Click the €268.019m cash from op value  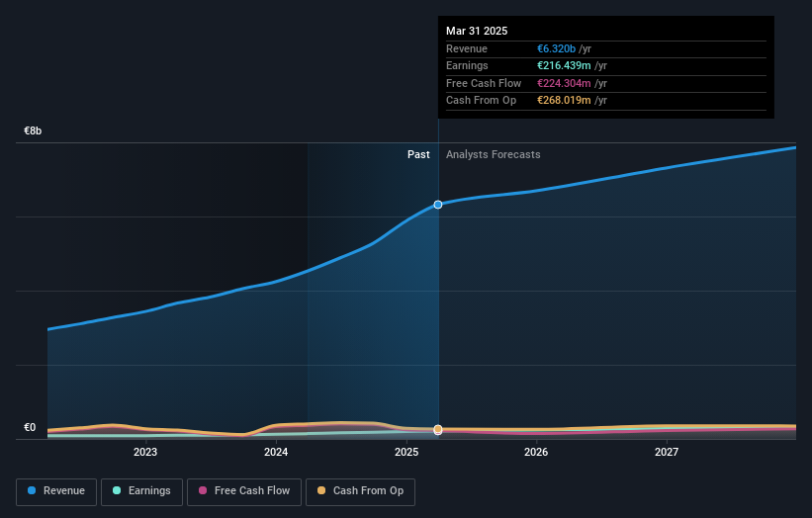(x=564, y=101)
